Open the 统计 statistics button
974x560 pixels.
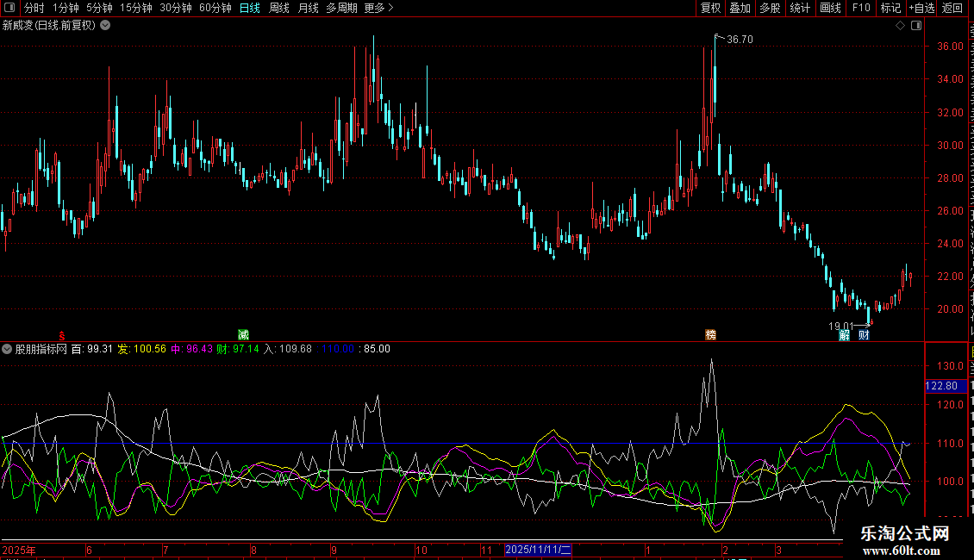click(x=800, y=8)
